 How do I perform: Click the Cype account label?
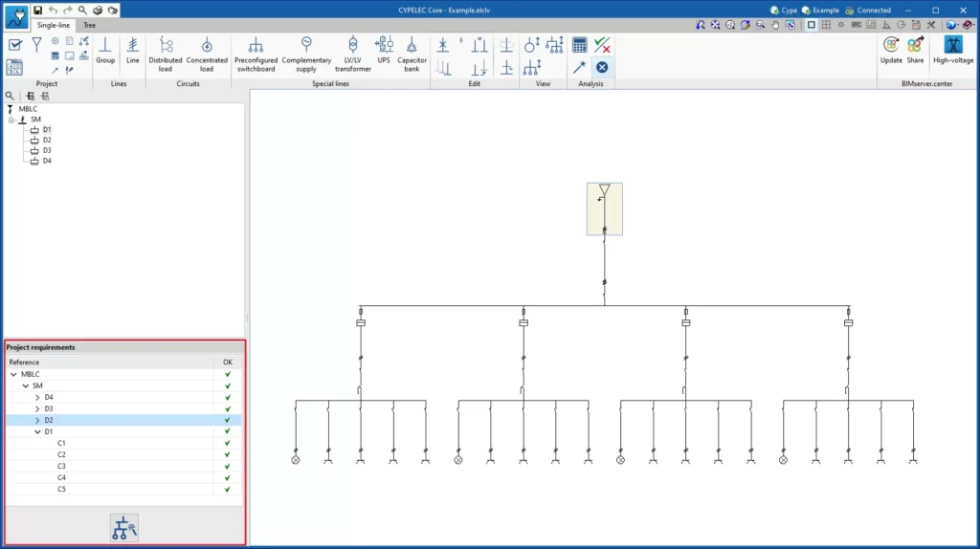pyautogui.click(x=784, y=10)
